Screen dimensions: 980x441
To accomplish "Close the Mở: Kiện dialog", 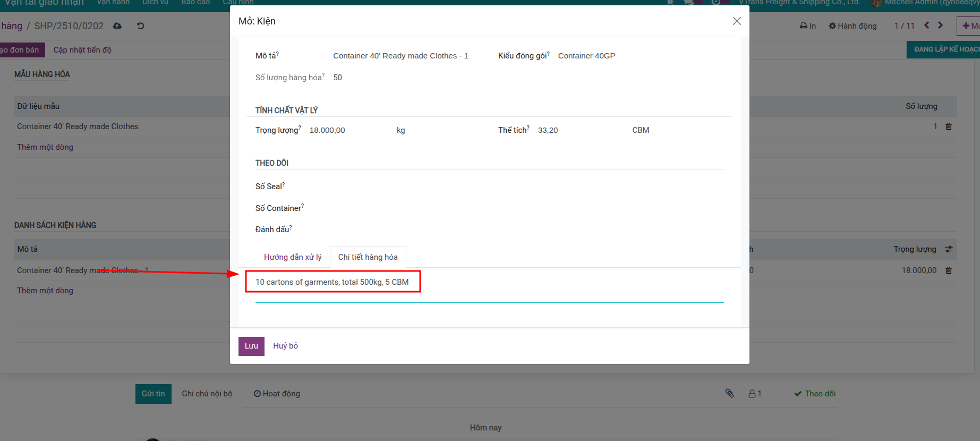I will [737, 21].
